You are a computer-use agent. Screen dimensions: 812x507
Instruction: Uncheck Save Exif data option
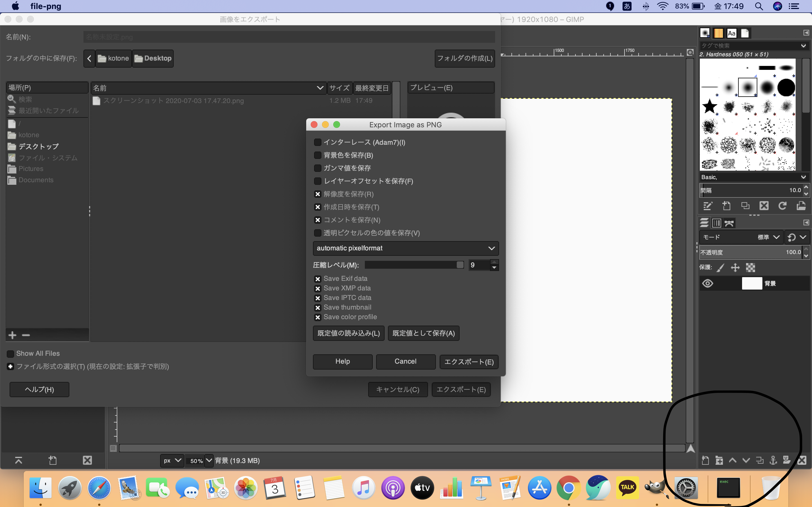coord(317,279)
